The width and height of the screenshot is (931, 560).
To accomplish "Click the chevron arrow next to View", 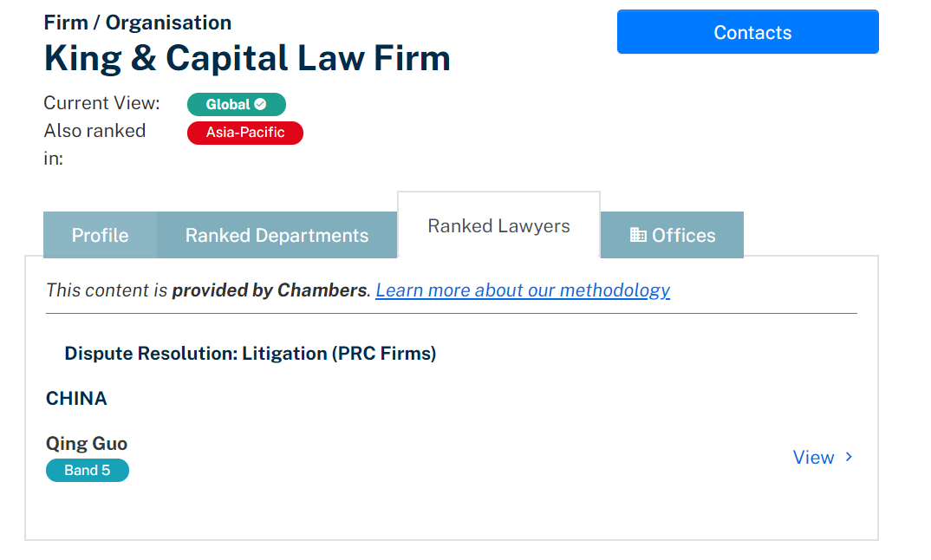I will (x=849, y=457).
